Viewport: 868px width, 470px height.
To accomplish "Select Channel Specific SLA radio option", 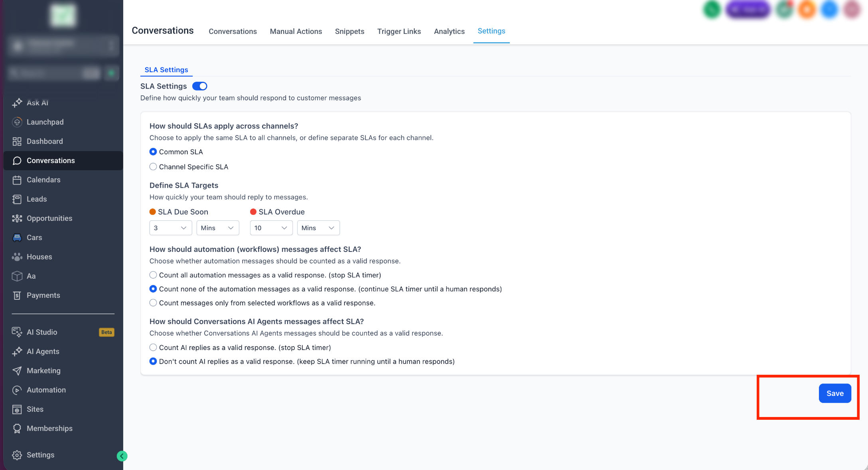I will click(x=153, y=167).
